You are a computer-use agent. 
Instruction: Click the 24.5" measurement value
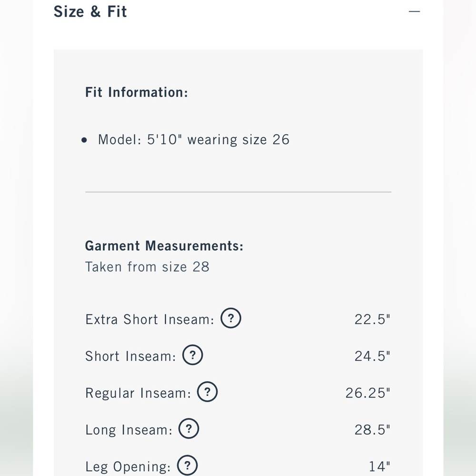coord(373,356)
